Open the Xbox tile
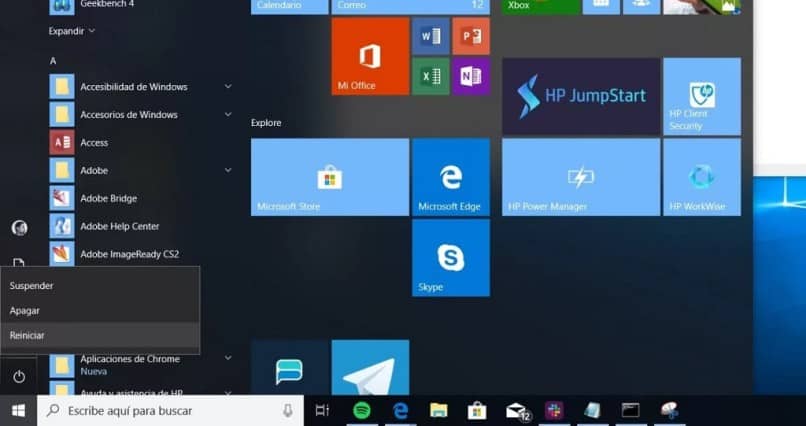 tap(541, 7)
